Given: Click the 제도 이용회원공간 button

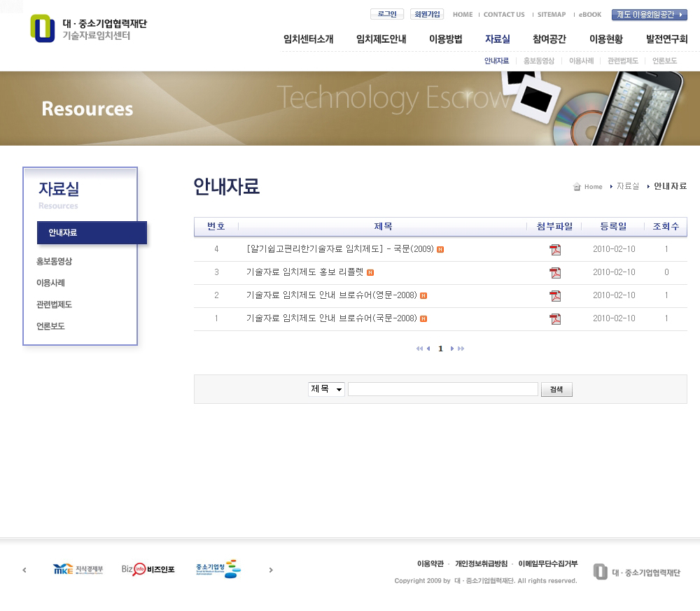Looking at the screenshot, I should pyautogui.click(x=649, y=15).
